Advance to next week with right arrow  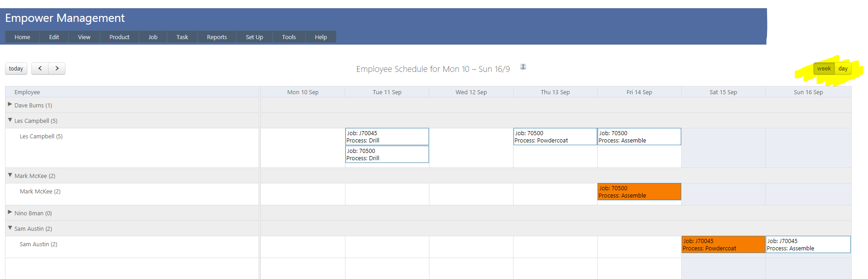tap(57, 68)
